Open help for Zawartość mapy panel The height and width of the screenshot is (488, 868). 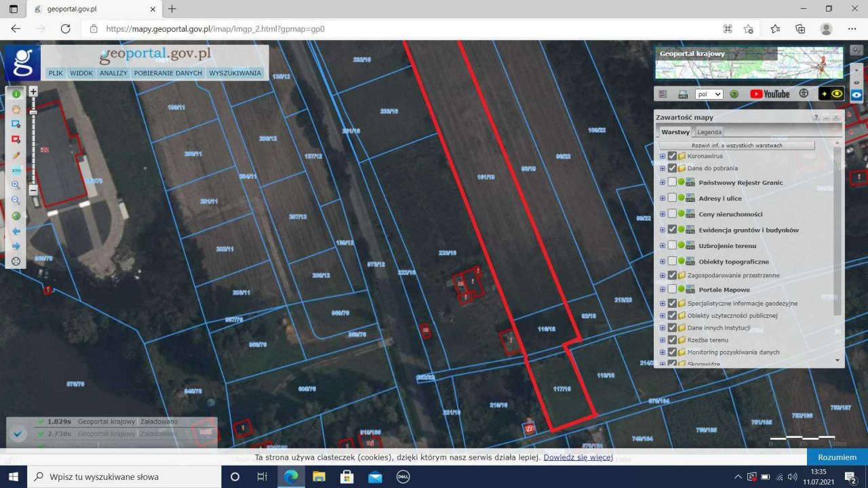click(x=816, y=117)
